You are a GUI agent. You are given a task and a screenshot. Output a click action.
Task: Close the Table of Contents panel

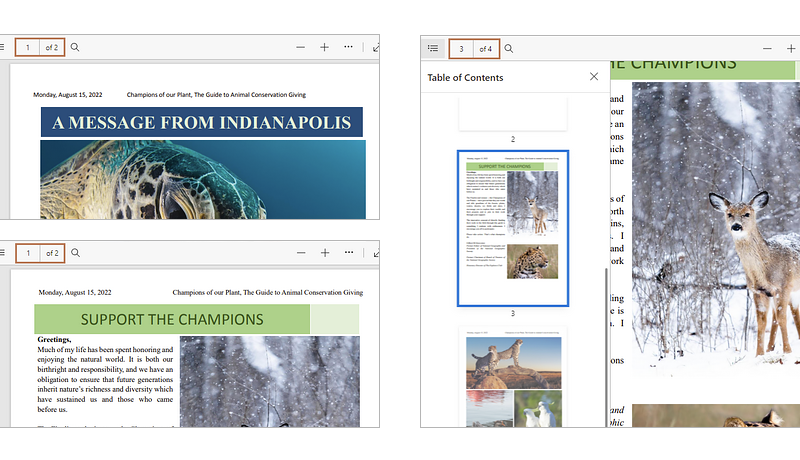pyautogui.click(x=594, y=77)
